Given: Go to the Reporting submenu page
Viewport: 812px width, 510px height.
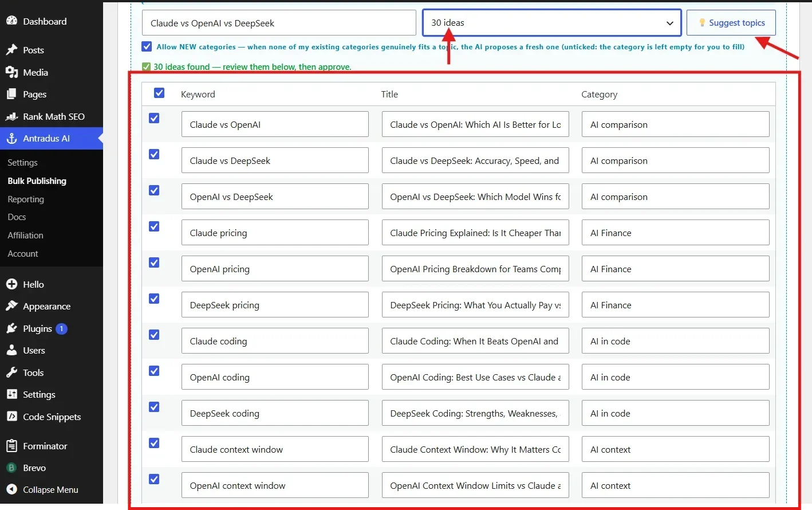Looking at the screenshot, I should pos(26,199).
